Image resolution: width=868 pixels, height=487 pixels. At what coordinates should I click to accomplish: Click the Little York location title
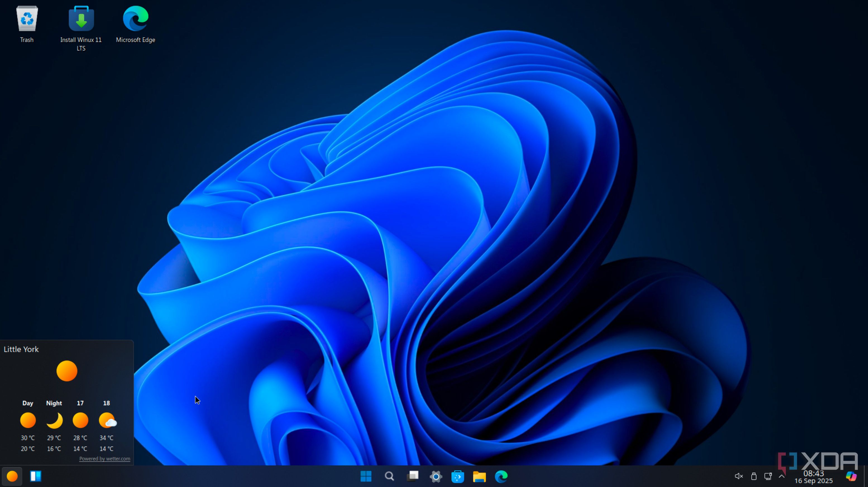click(x=21, y=349)
